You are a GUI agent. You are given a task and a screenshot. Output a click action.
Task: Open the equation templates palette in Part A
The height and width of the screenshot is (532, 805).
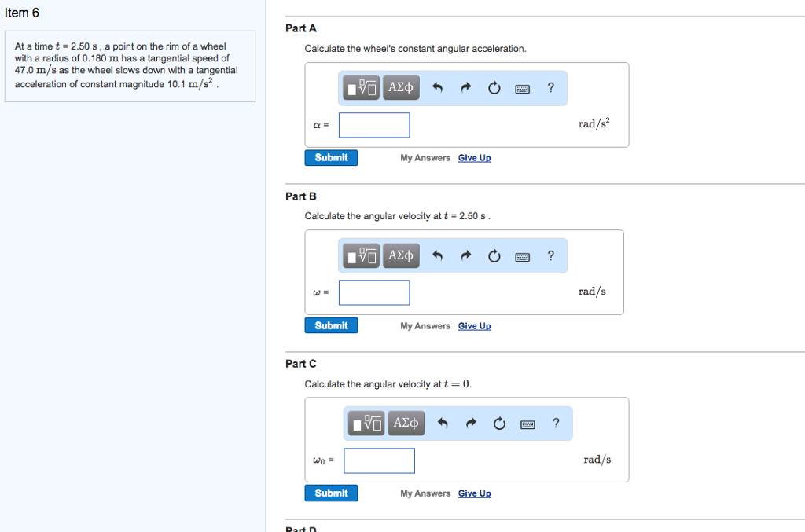pos(360,87)
